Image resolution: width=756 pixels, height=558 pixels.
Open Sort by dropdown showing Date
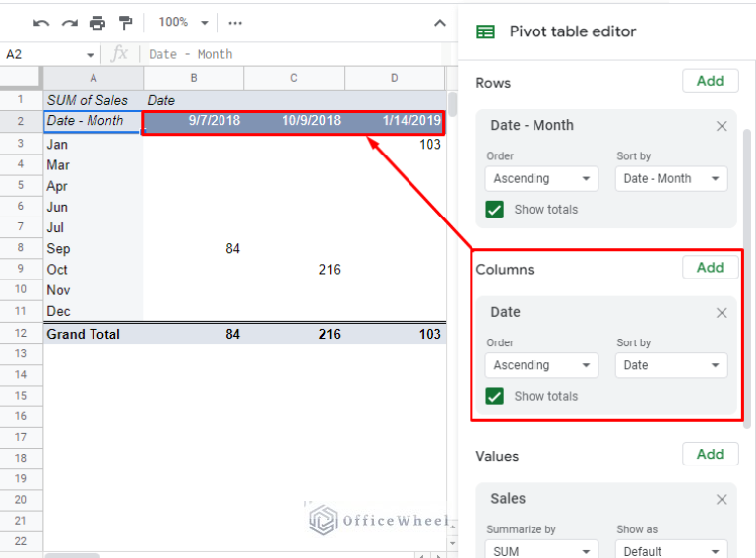671,365
